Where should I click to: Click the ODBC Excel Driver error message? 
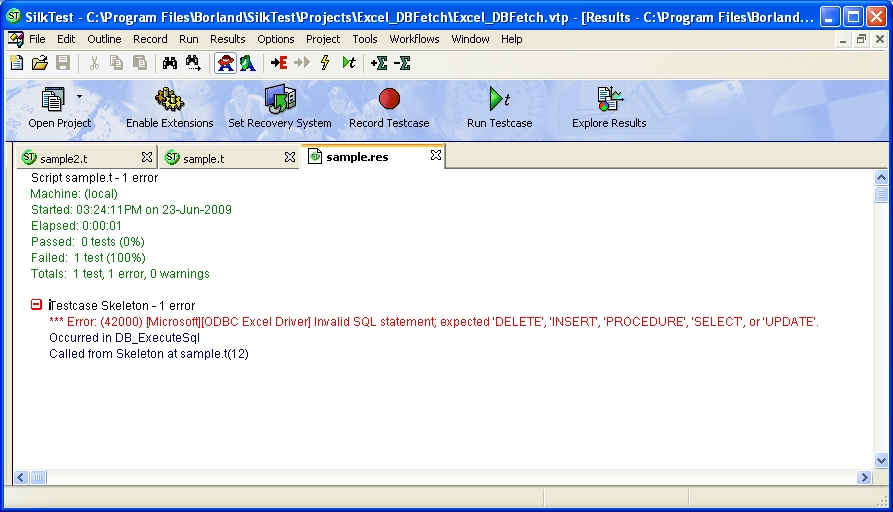[434, 322]
